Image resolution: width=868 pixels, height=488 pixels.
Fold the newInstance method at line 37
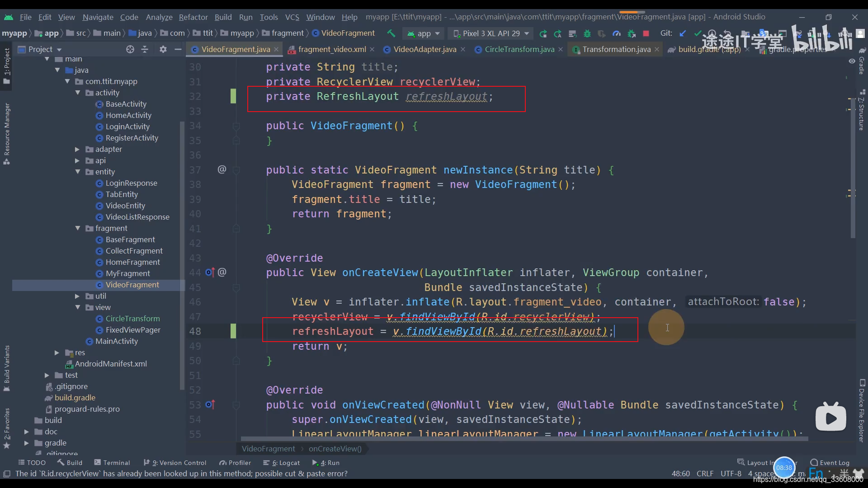click(x=236, y=170)
